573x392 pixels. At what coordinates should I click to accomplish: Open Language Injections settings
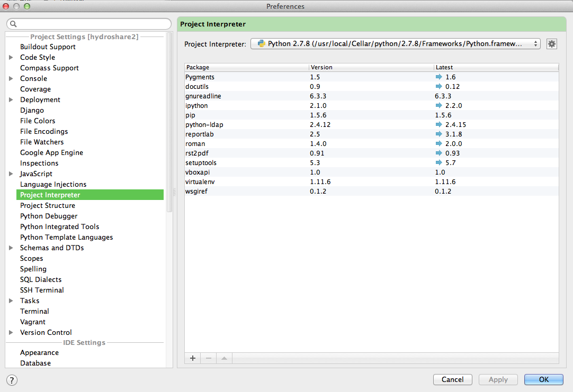click(53, 184)
